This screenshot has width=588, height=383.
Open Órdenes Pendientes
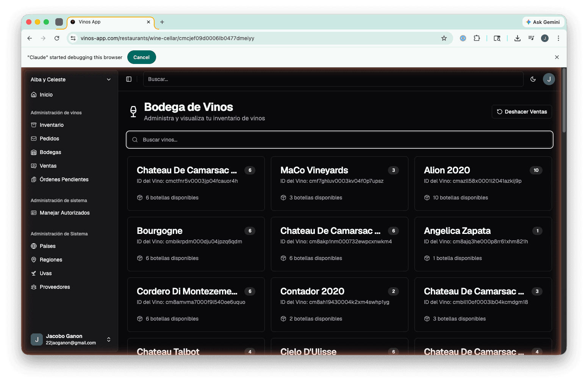64,179
